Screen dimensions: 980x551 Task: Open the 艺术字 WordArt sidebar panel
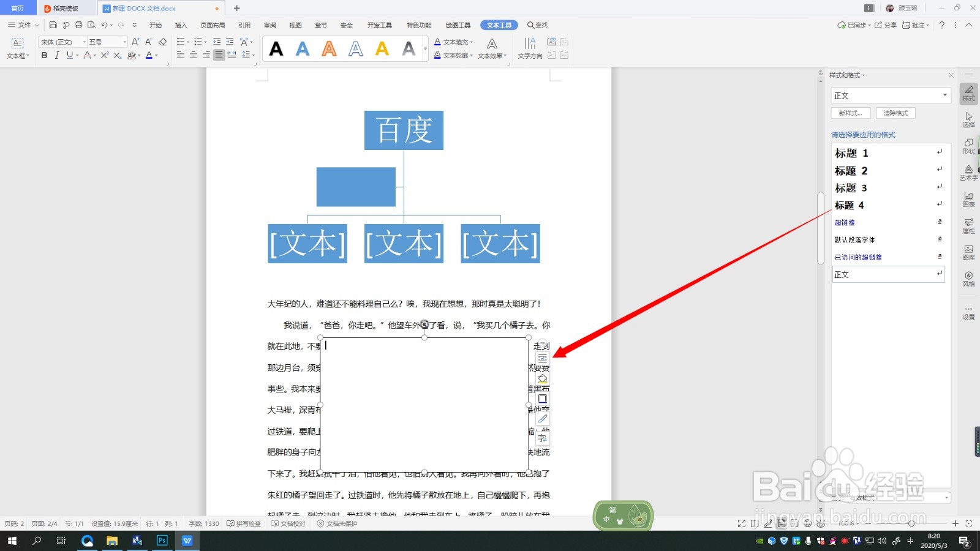pyautogui.click(x=968, y=173)
